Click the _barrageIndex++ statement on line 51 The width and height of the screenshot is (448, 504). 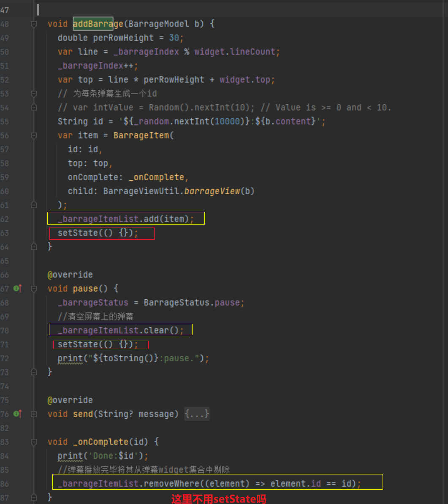coord(98,66)
